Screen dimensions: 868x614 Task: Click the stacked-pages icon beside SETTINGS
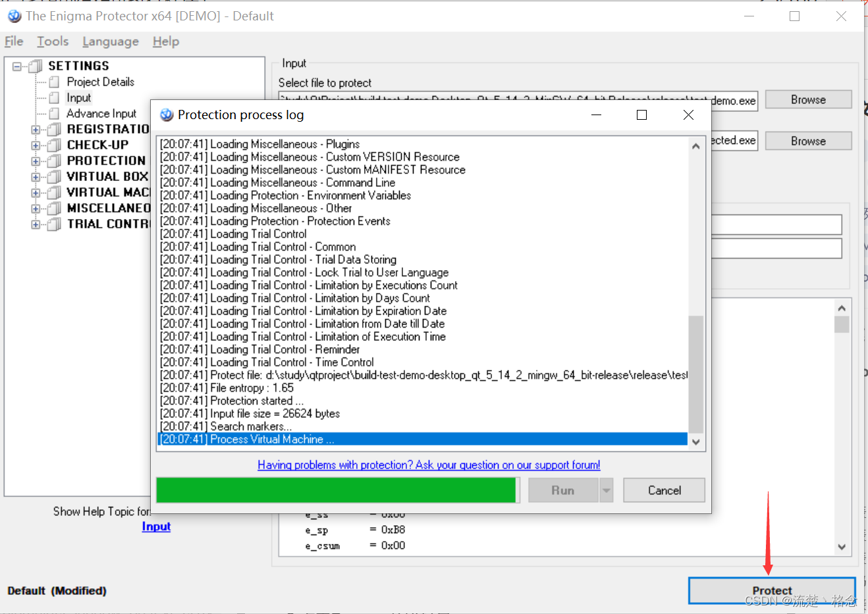click(x=36, y=66)
